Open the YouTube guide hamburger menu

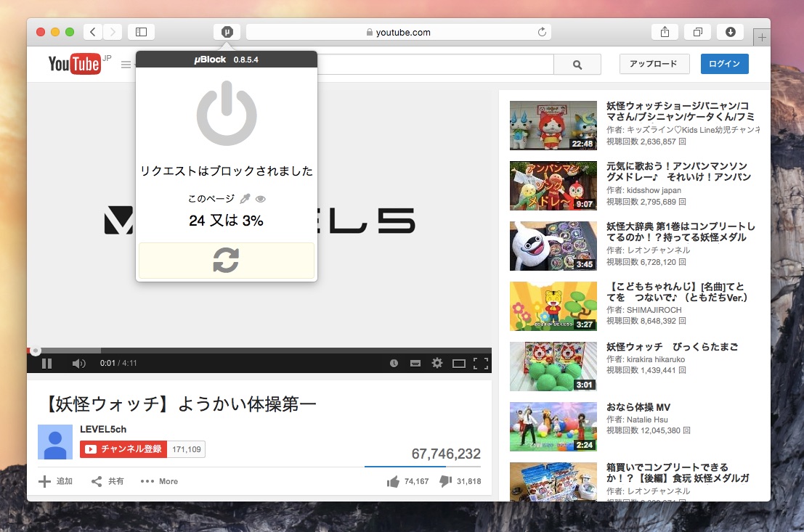coord(126,65)
